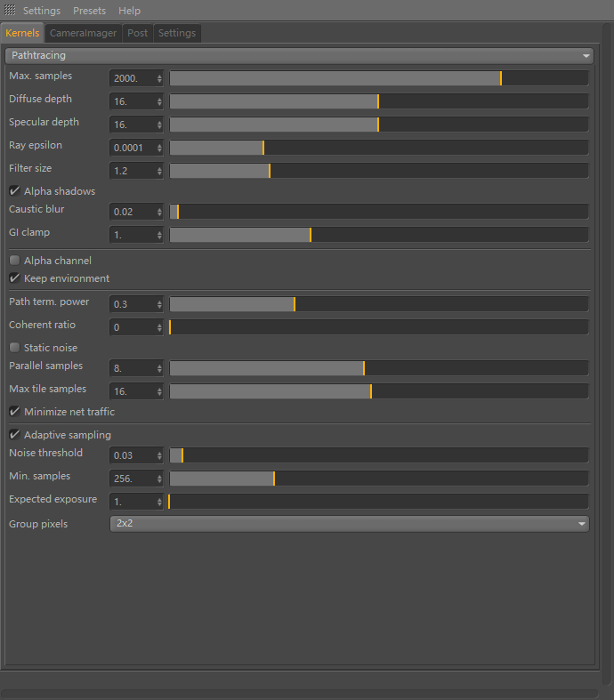The height and width of the screenshot is (700, 614).
Task: Open the Pathtracing kernel dropdown
Action: tap(299, 55)
